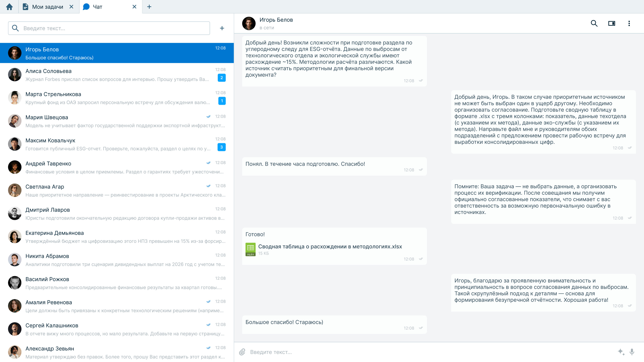Open the three-dot menu in the chat header
The height and width of the screenshot is (362, 644).
point(630,23)
